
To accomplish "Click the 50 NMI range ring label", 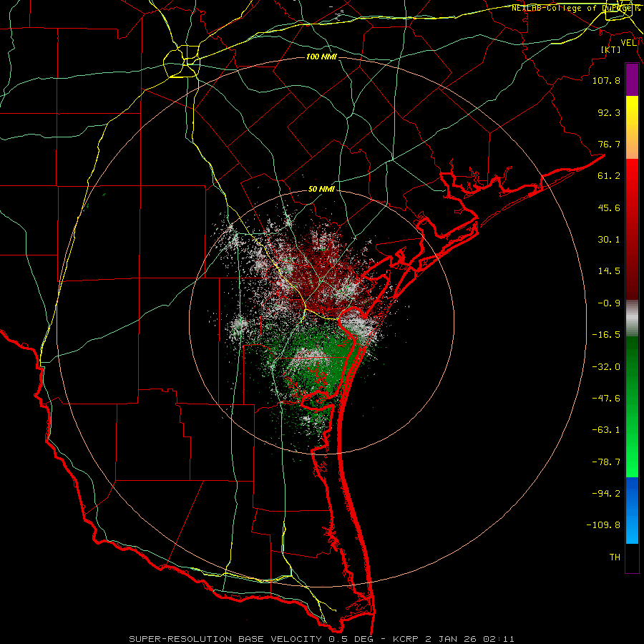I will [x=321, y=190].
